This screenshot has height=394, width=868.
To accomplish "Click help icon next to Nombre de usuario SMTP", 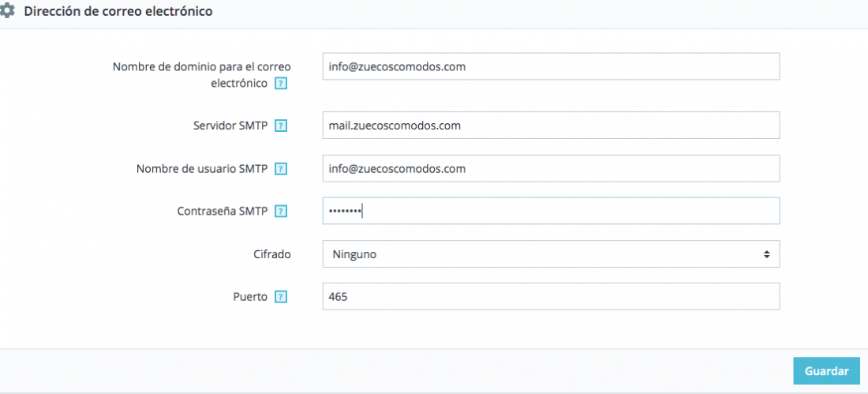I will [x=281, y=169].
